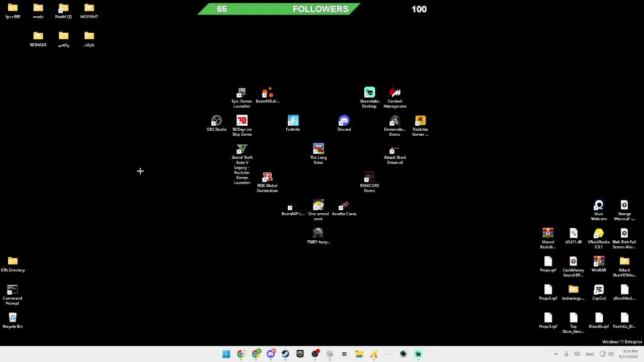Select the d3d11.dll file icon

pyautogui.click(x=574, y=236)
